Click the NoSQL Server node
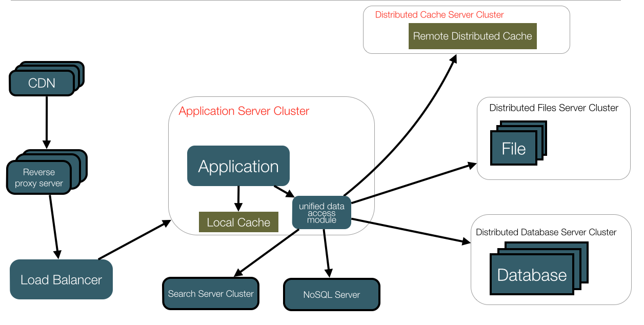Screen dimensions: 644x325 coord(331,295)
